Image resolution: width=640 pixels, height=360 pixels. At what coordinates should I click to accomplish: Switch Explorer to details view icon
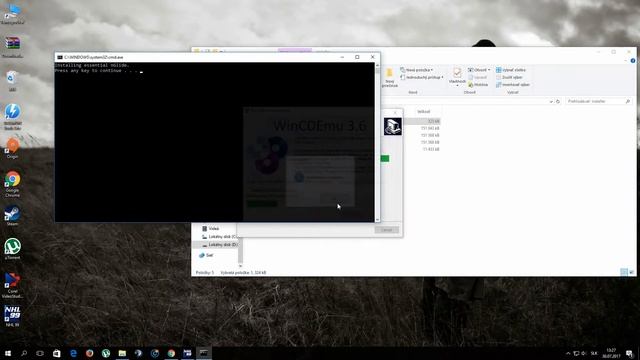coord(624,272)
